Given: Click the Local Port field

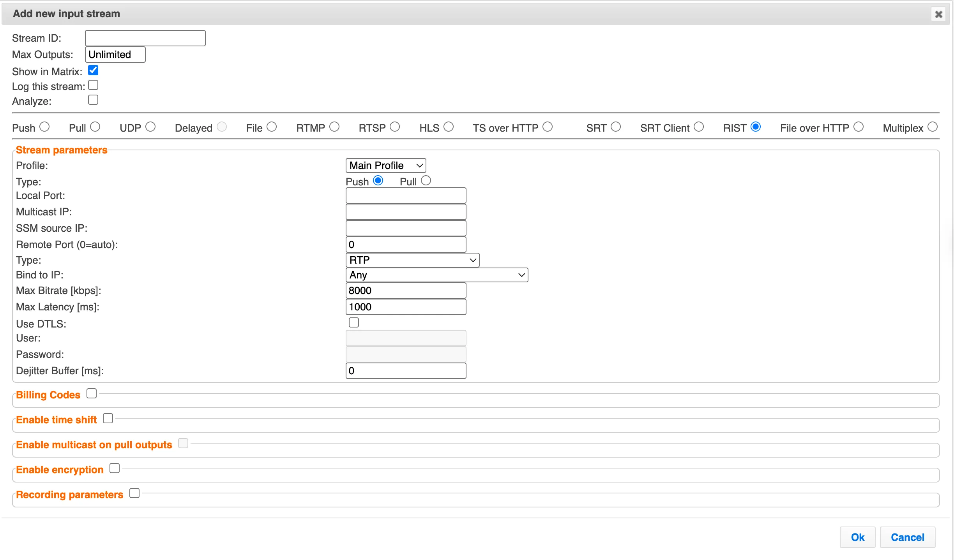Looking at the screenshot, I should (406, 195).
